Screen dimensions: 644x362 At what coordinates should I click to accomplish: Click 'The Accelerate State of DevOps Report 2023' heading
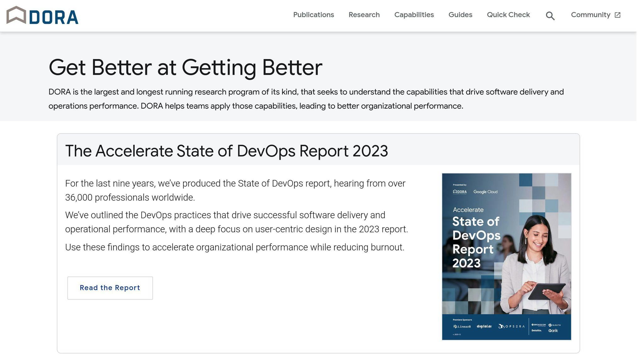[x=226, y=151]
